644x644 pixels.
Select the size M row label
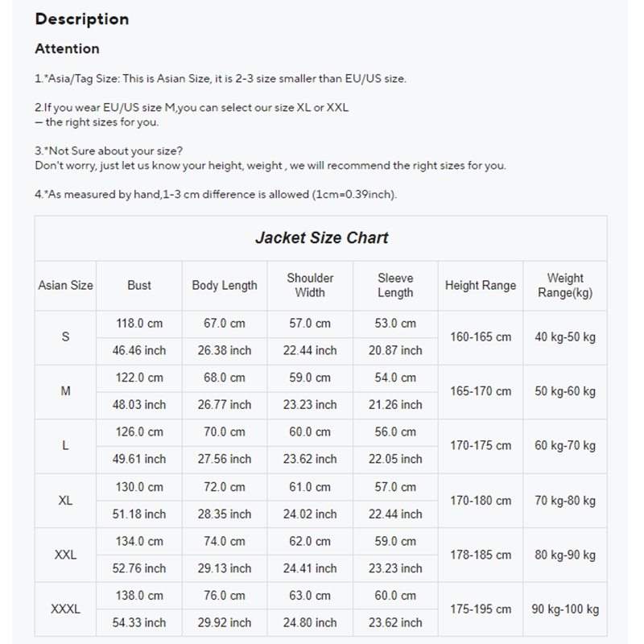click(66, 391)
